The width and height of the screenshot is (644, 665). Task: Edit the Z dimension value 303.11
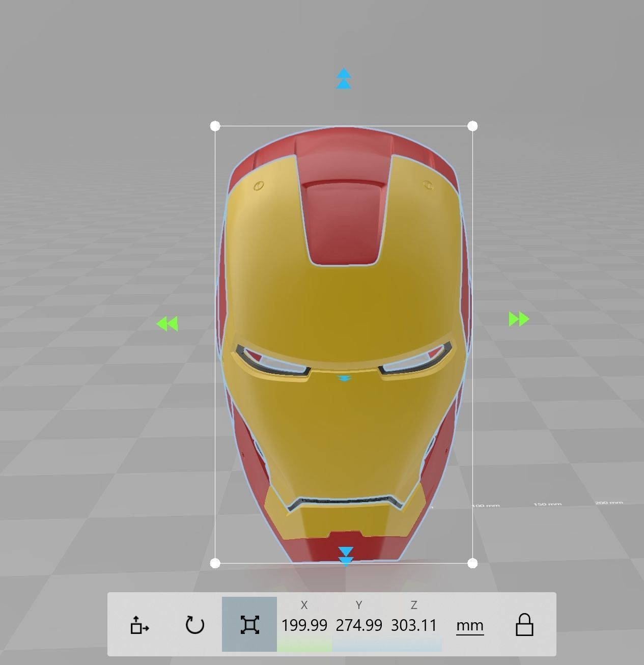tap(414, 625)
